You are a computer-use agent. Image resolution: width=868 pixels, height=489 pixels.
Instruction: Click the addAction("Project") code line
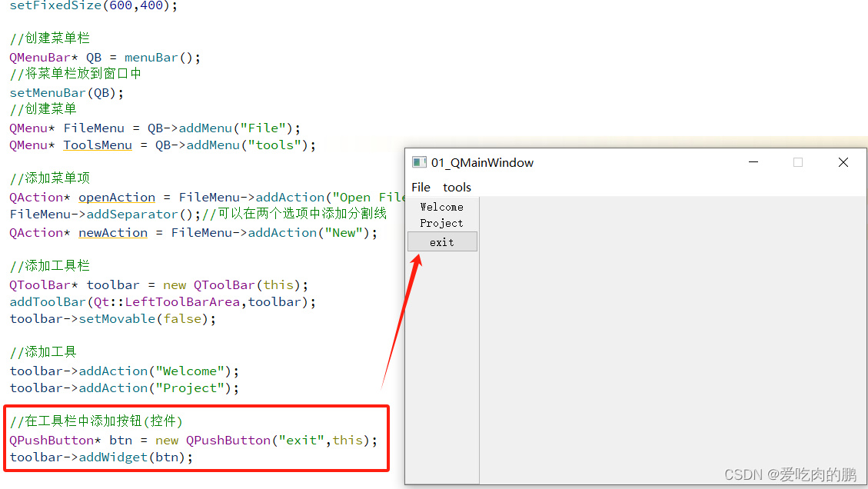tap(125, 388)
